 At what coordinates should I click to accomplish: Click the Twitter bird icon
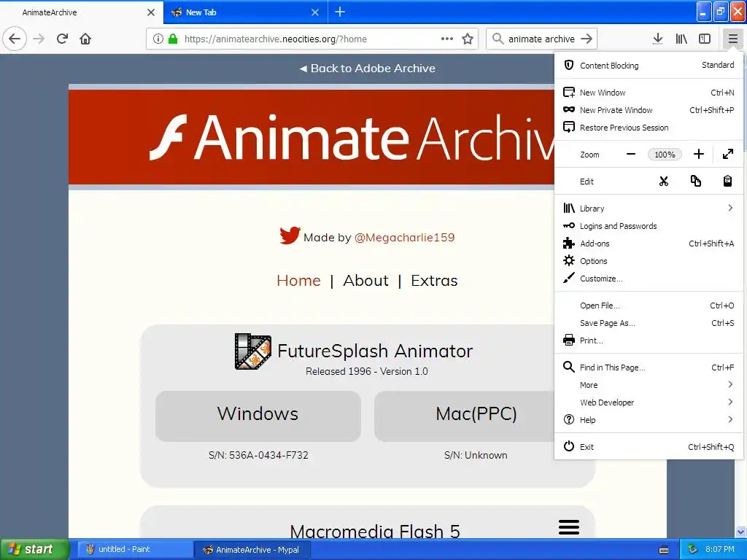[290, 236]
